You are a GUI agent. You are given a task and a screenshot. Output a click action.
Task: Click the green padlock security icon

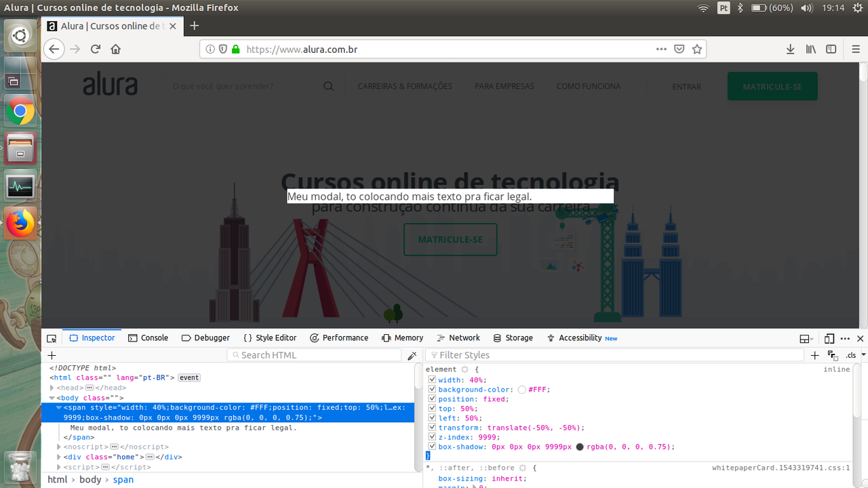pos(236,49)
